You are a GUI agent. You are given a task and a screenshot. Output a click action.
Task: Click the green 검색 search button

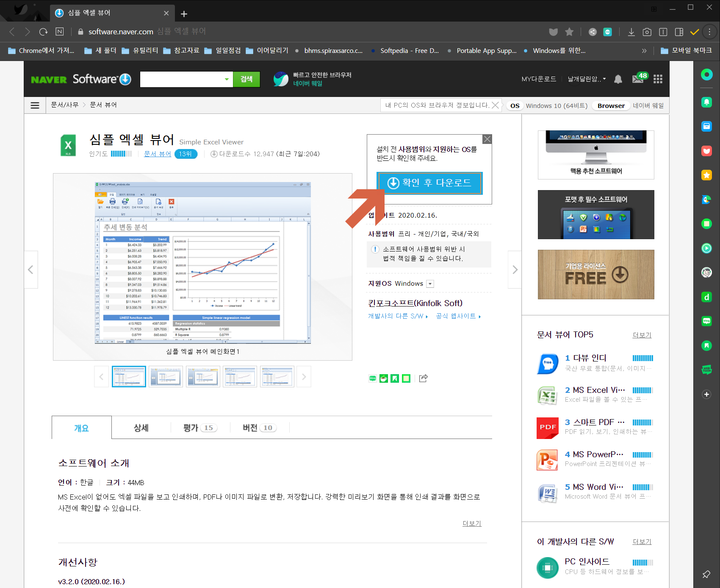(246, 79)
